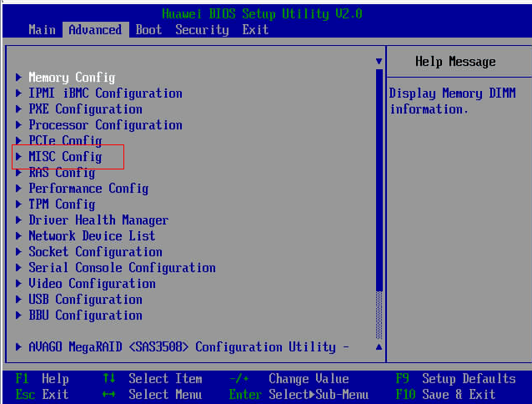The width and height of the screenshot is (532, 404).
Task: Click F1 Help in footer
Action: click(42, 378)
